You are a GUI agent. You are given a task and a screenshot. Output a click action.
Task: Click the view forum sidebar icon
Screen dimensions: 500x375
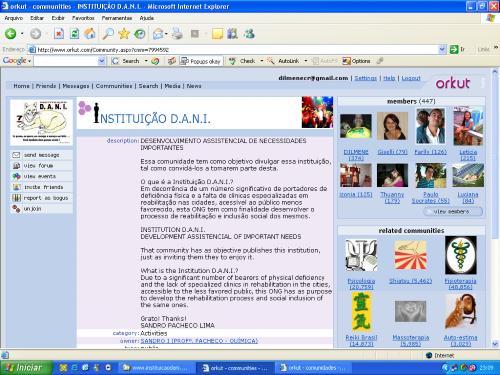pos(16,166)
